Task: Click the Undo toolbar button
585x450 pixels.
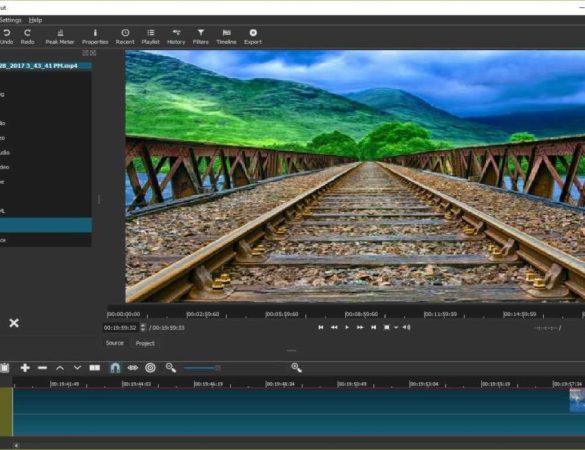Action: (x=6, y=37)
